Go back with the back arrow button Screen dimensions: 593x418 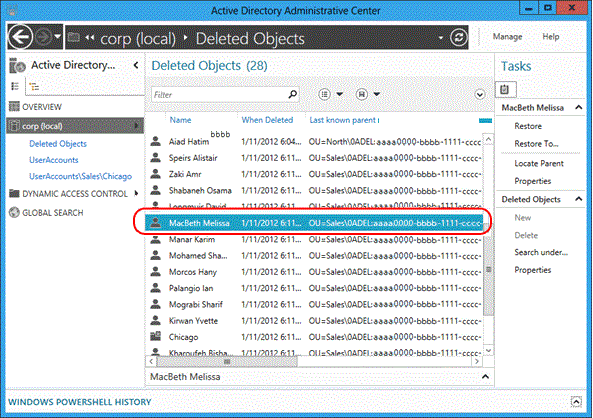click(x=20, y=37)
